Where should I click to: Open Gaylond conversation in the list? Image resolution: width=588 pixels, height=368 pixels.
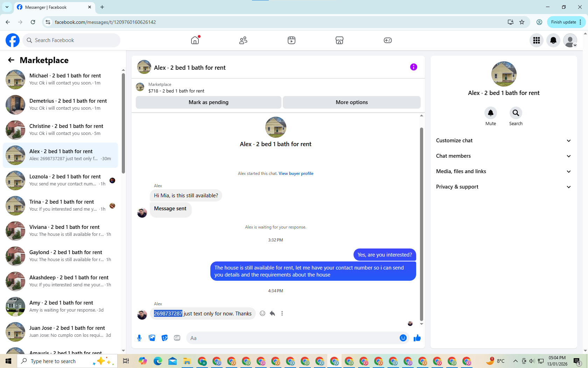point(60,256)
